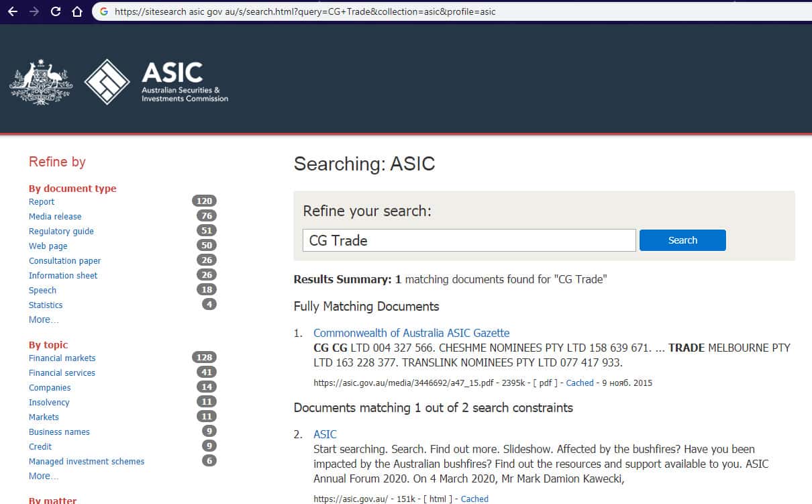
Task: Click the 6 badge for Managed investment schemes
Action: (209, 460)
